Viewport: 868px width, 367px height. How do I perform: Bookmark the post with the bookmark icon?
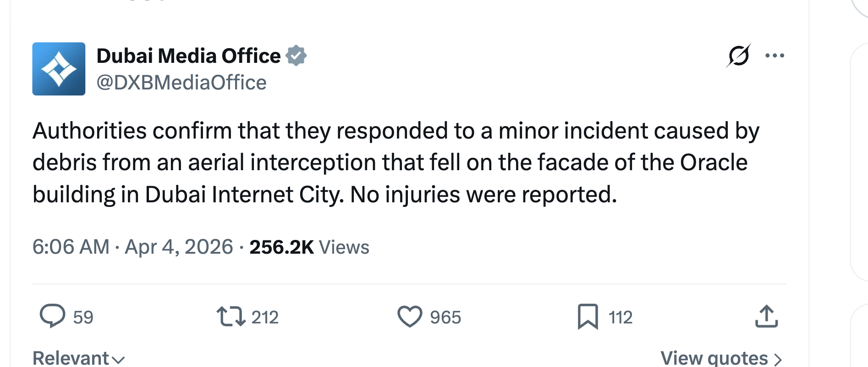click(588, 317)
